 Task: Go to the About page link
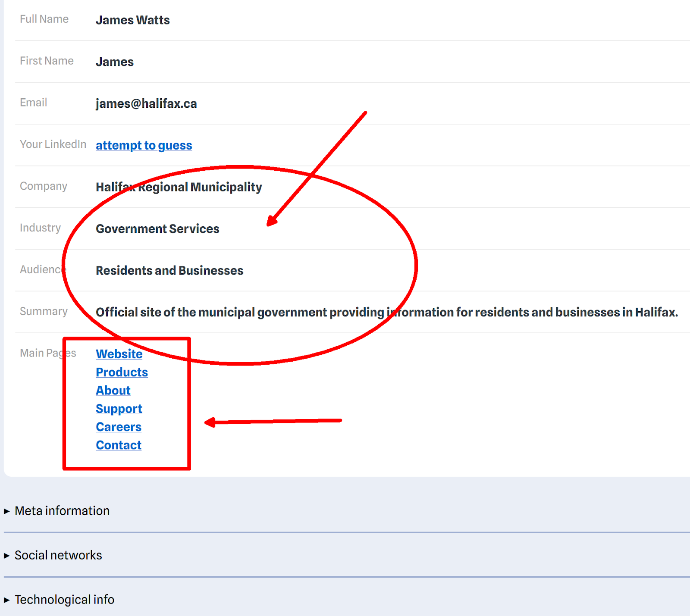tap(113, 390)
